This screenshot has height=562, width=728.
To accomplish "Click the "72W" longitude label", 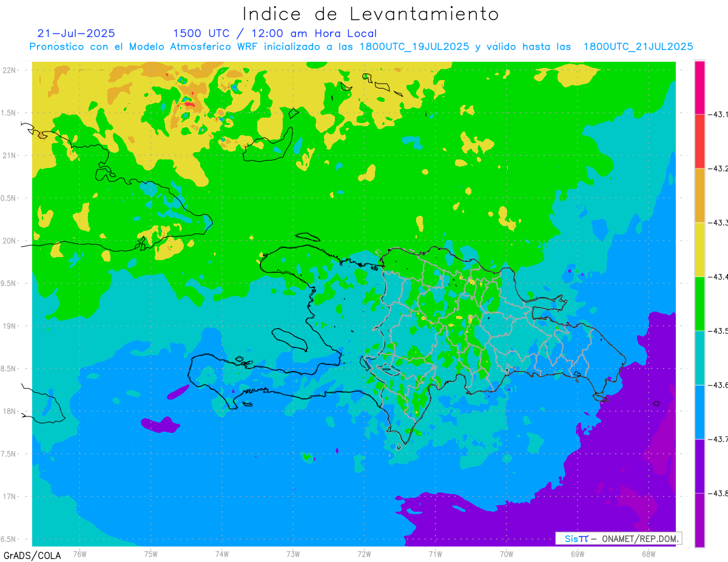I will tap(364, 554).
